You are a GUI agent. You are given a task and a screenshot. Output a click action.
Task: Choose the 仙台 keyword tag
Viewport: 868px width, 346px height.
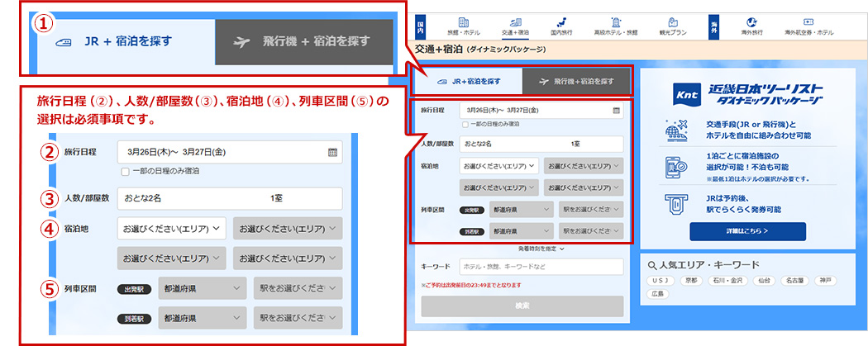pos(765,280)
